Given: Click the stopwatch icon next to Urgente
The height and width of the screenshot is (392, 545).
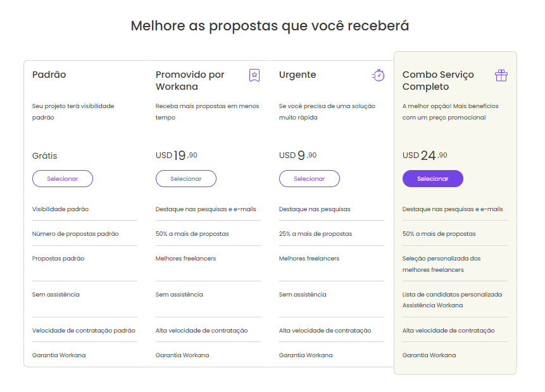Looking at the screenshot, I should (x=378, y=75).
